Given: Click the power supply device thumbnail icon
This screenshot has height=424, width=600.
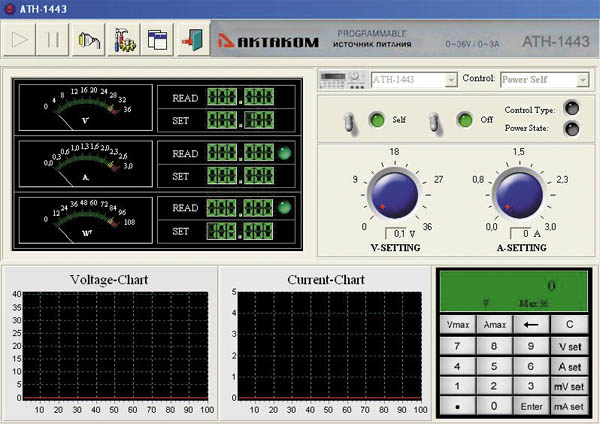Looking at the screenshot, I should [x=344, y=80].
